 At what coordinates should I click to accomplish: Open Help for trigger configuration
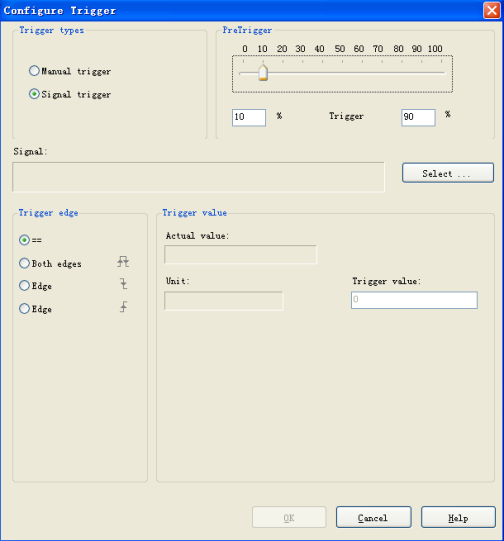(x=458, y=517)
